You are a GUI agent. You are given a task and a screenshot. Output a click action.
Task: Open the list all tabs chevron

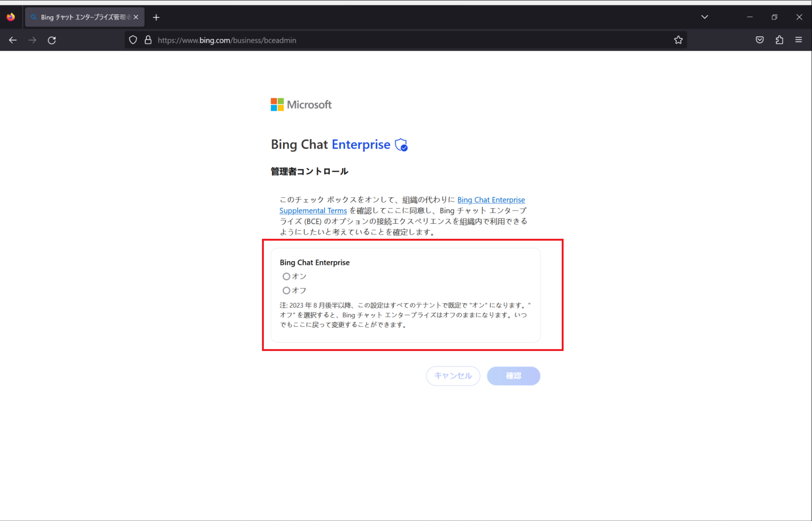point(704,17)
